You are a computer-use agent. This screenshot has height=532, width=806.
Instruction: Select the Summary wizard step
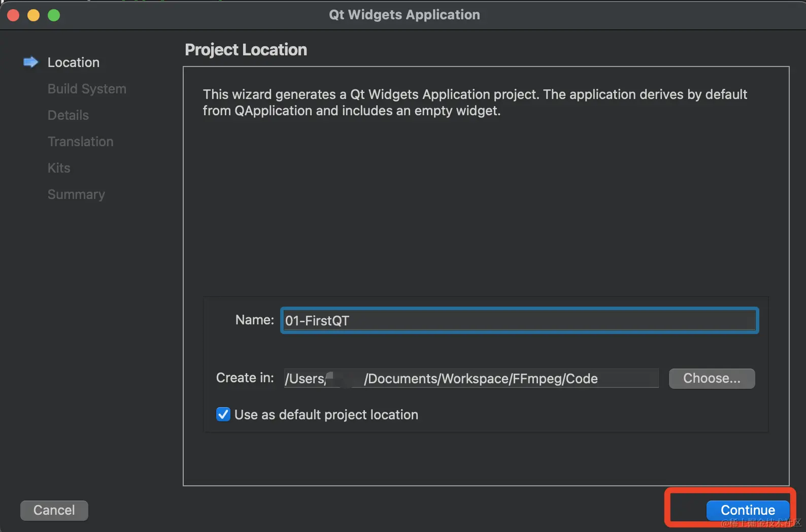[76, 194]
